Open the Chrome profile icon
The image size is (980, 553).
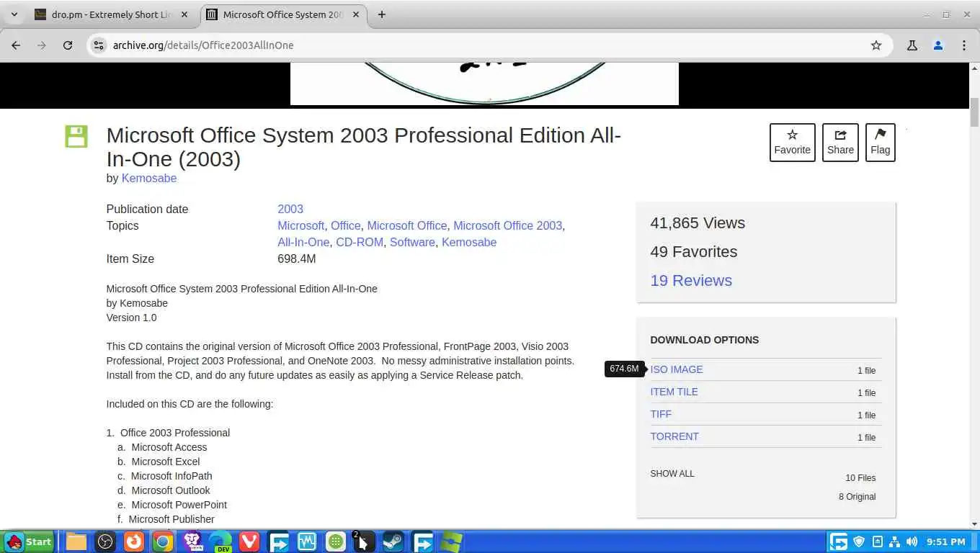[x=938, y=45]
